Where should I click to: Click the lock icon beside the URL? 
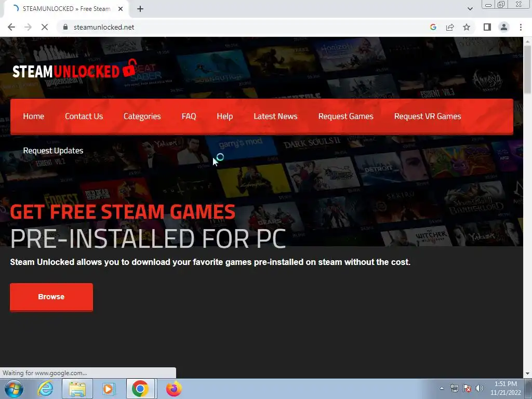click(x=65, y=27)
